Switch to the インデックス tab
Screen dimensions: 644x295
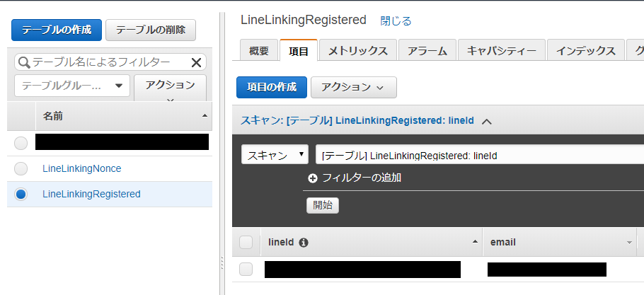point(586,51)
